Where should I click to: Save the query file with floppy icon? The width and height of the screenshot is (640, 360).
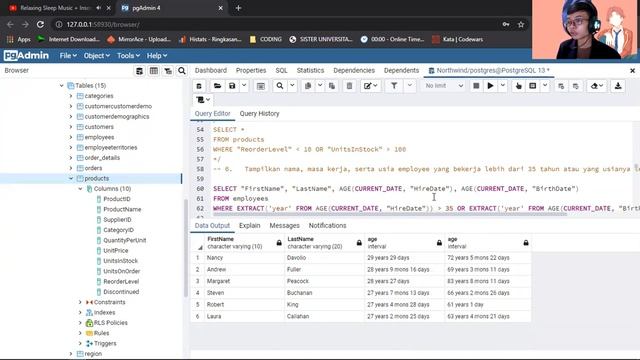(232, 86)
